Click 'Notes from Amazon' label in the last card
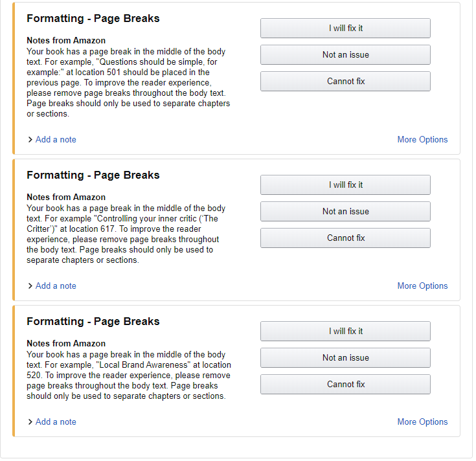This screenshot has height=461, width=476. click(66, 344)
